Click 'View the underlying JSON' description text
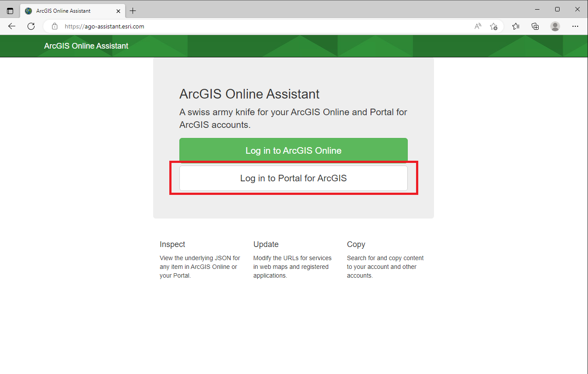This screenshot has height=374, width=588. pyautogui.click(x=200, y=267)
